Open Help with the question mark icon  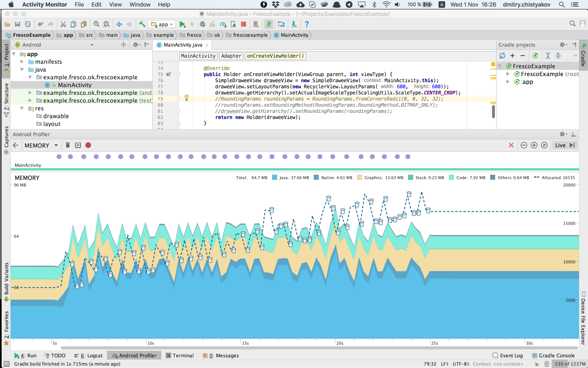click(x=307, y=25)
